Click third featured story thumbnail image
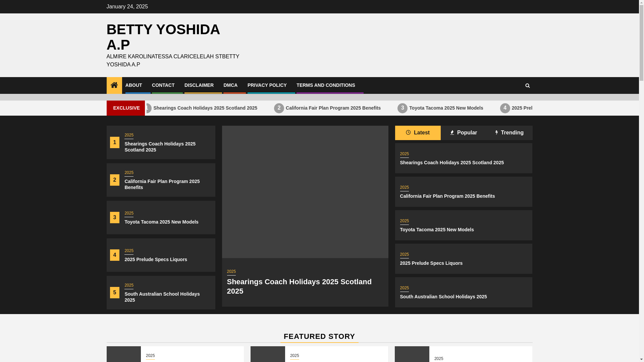This screenshot has height=362, width=644. (x=412, y=354)
